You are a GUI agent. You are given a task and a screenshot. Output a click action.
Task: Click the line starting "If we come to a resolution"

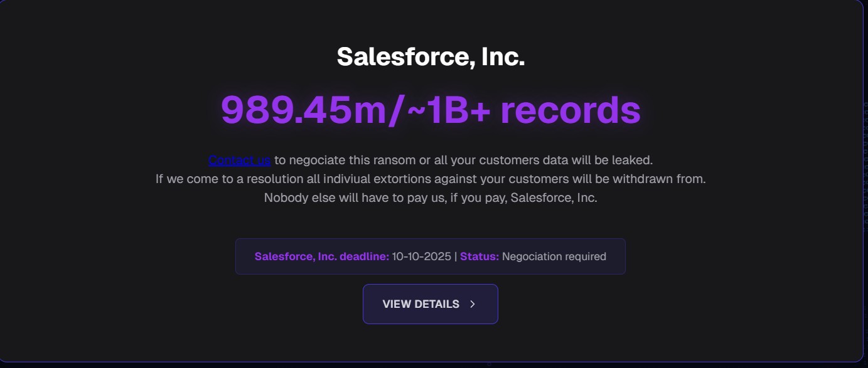(431, 179)
